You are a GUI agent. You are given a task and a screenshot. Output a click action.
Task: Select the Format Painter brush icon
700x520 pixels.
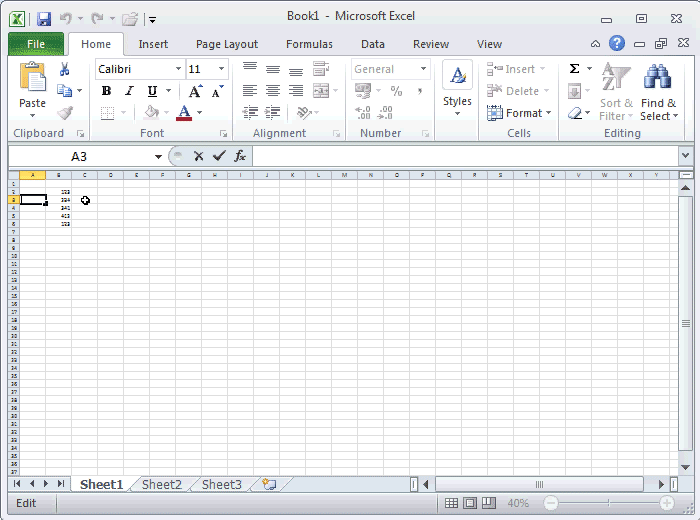pos(65,113)
